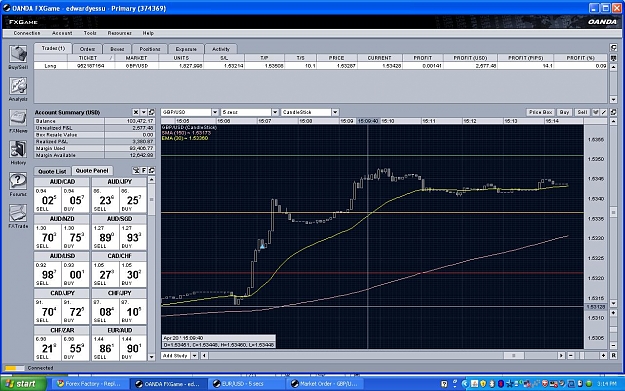The width and height of the screenshot is (625, 391).
Task: Expand Account Summary options arrow
Action: coord(144,112)
